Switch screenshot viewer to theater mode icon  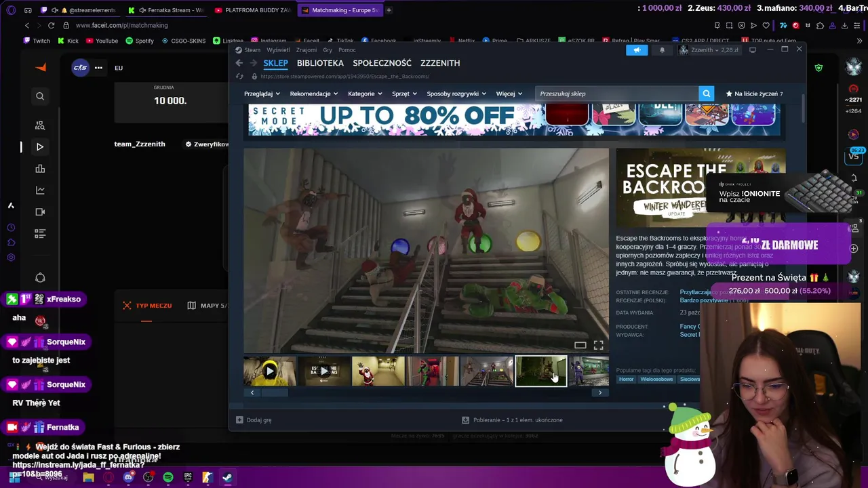tap(580, 345)
